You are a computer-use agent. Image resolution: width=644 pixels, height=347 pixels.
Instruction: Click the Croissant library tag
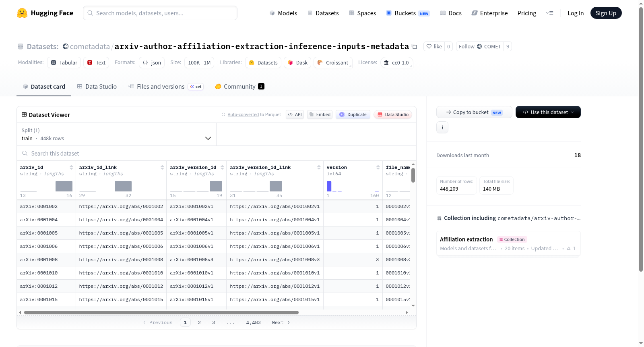coord(333,62)
